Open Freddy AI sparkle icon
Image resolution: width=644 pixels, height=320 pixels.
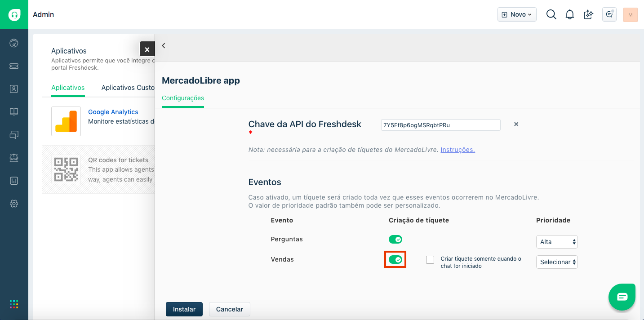[588, 14]
